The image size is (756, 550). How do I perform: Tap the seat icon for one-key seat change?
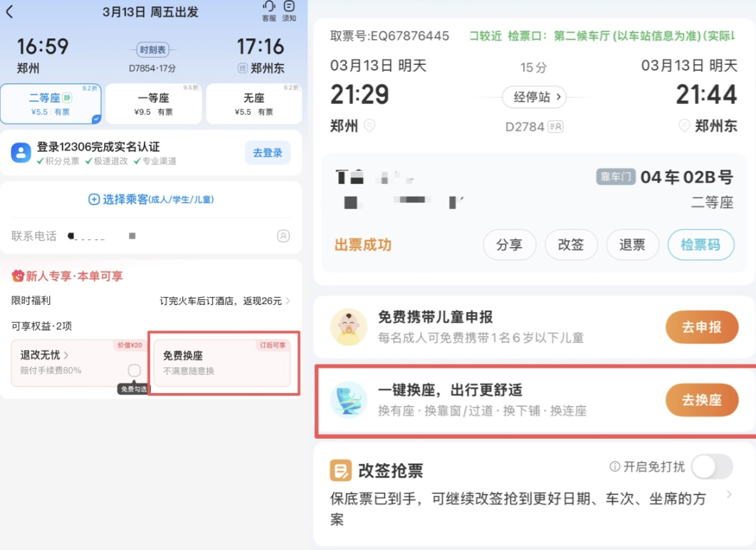pyautogui.click(x=348, y=400)
